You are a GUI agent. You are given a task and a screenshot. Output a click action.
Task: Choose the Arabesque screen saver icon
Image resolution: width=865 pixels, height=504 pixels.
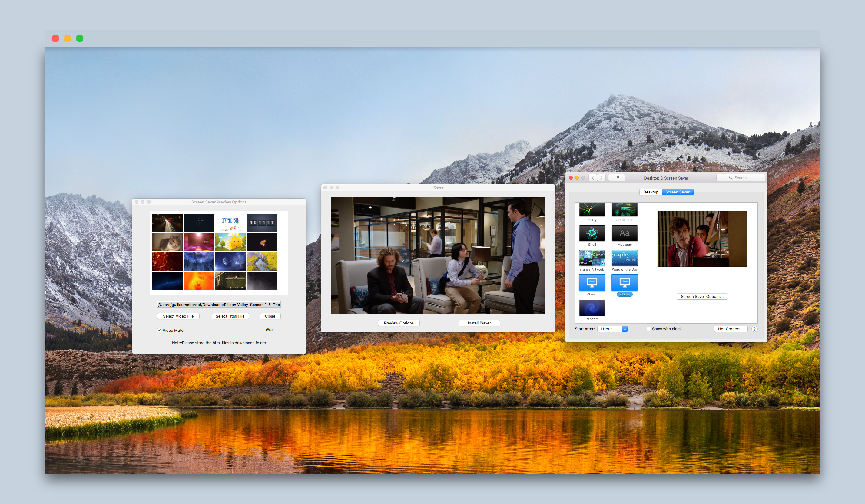coord(625,209)
